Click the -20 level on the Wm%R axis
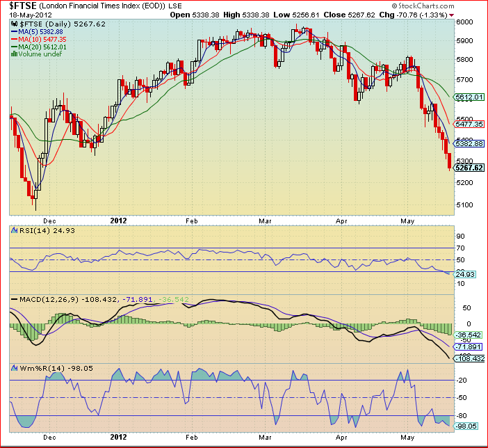The width and height of the screenshot is (488, 448). pyautogui.click(x=462, y=380)
